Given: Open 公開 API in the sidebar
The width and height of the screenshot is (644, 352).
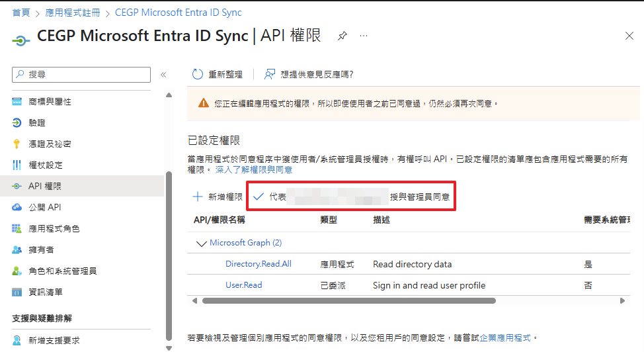Looking at the screenshot, I should 45,207.
